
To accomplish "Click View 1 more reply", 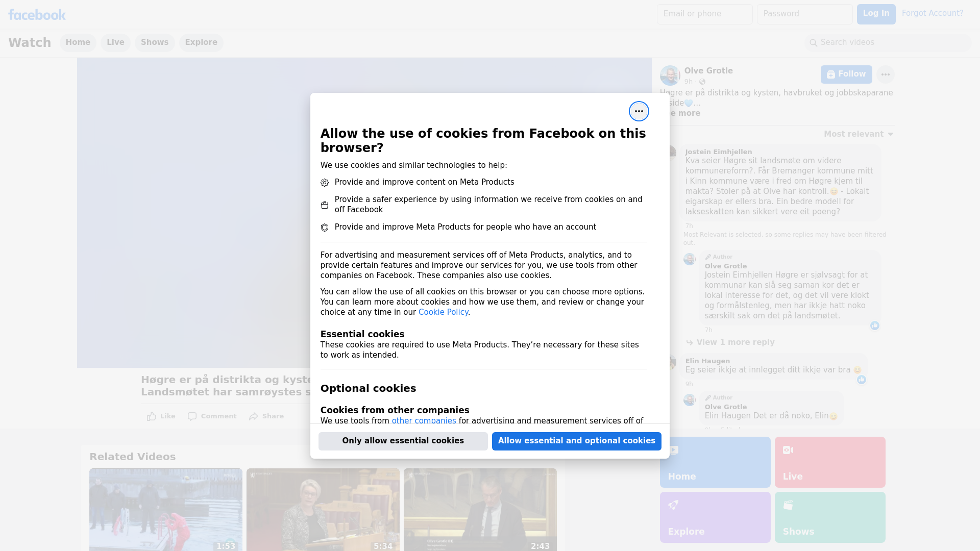I will (x=736, y=342).
